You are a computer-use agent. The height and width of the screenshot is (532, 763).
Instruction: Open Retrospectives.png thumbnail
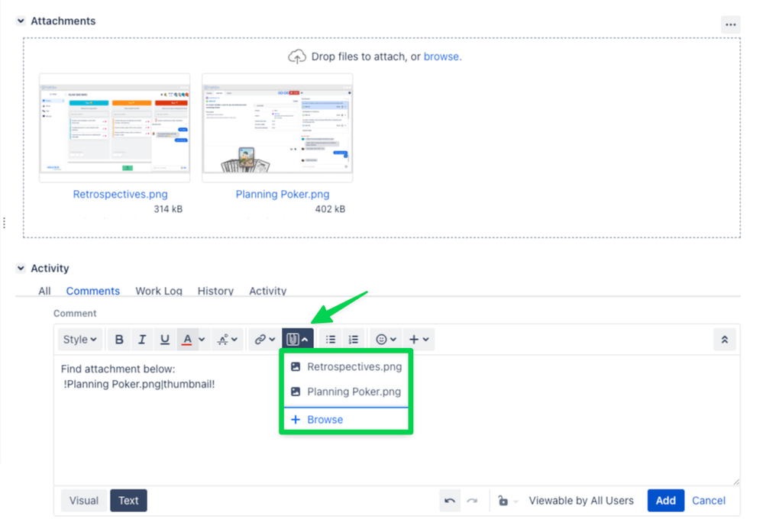[x=115, y=128]
